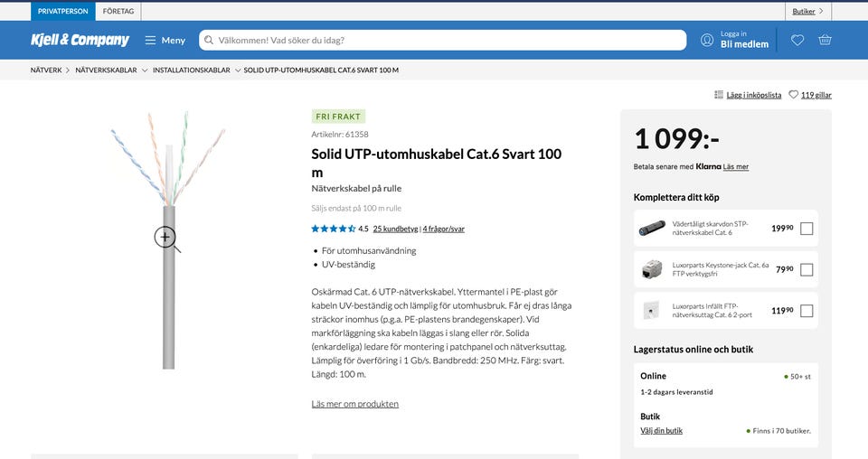This screenshot has width=868, height=459.
Task: Expand the Nätverkskablar breadcrumb dropdown
Action: (143, 70)
